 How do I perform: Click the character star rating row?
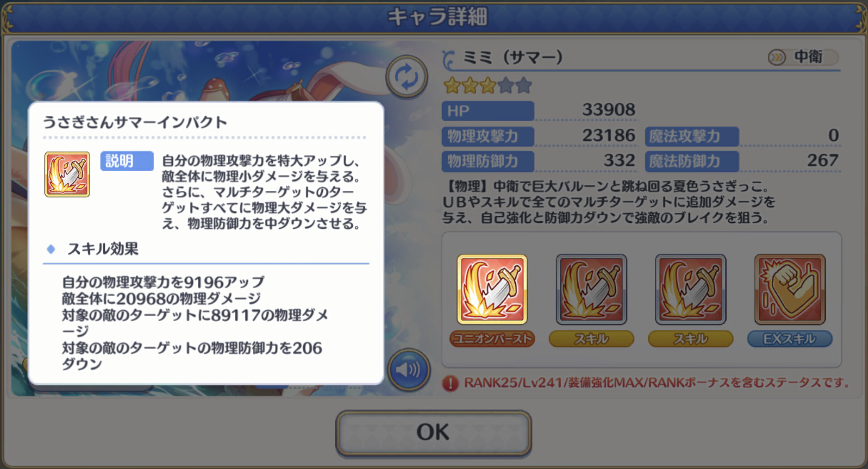tap(488, 85)
